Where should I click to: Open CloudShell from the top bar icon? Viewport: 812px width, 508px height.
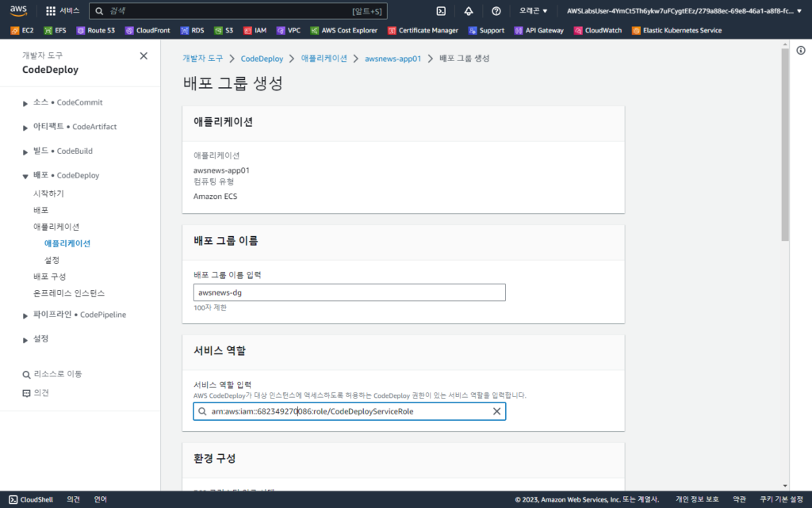(441, 11)
